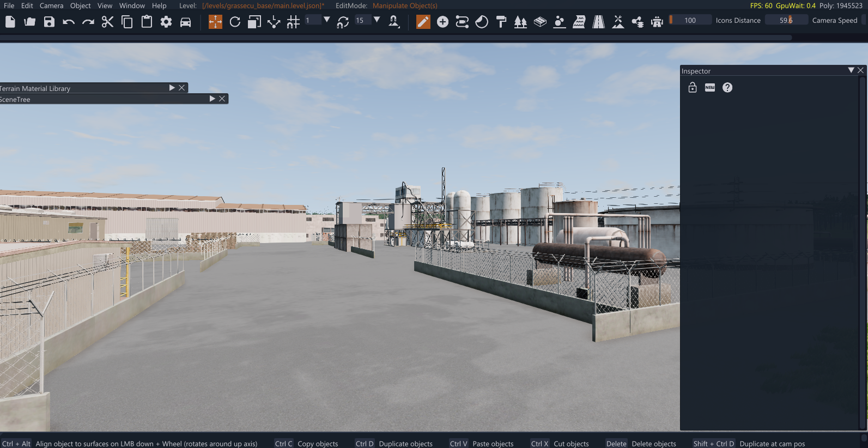Open the nodes/prefab grouping tool
Screen dimensions: 868x448
[x=638, y=22]
